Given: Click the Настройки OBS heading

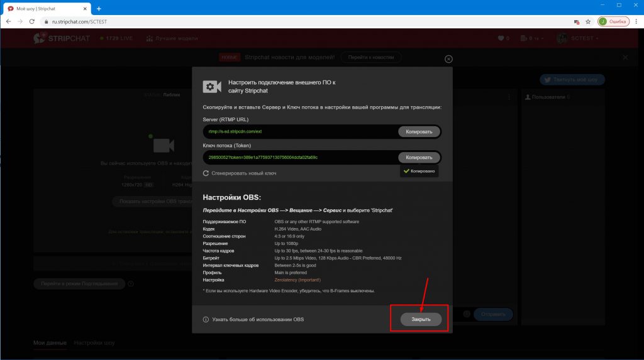Looking at the screenshot, I should [x=231, y=197].
